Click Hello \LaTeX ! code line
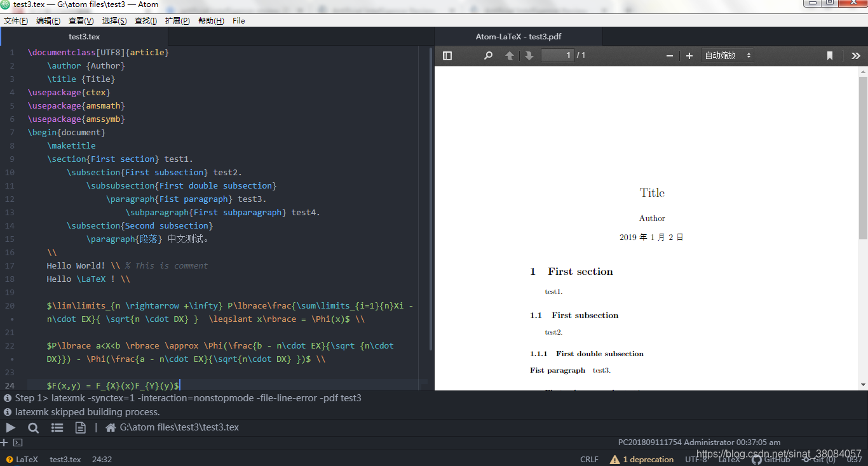Screen dimensions: 868x466 88,279
